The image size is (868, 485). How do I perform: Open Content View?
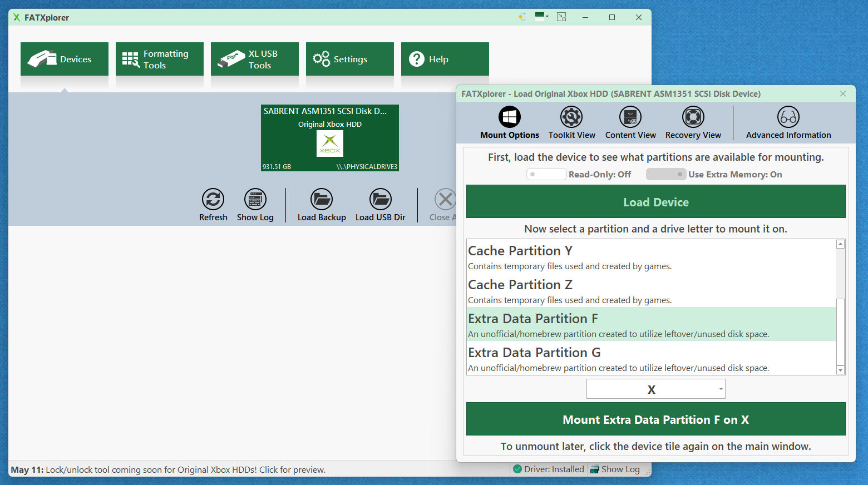(x=630, y=118)
